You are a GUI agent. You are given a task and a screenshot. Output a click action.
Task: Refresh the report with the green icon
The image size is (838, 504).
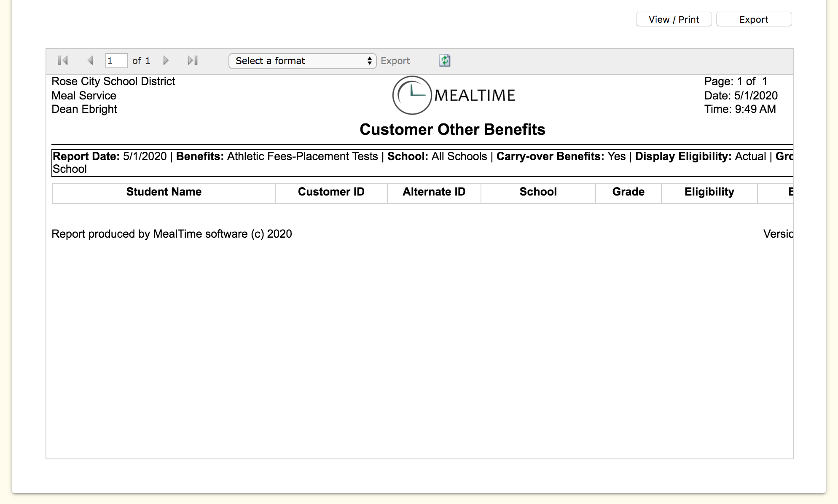445,61
